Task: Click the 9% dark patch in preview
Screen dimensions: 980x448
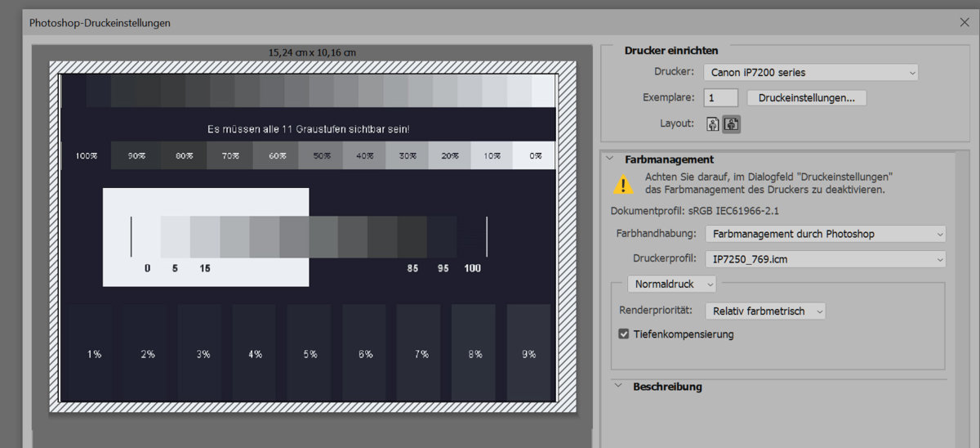Action: click(528, 353)
